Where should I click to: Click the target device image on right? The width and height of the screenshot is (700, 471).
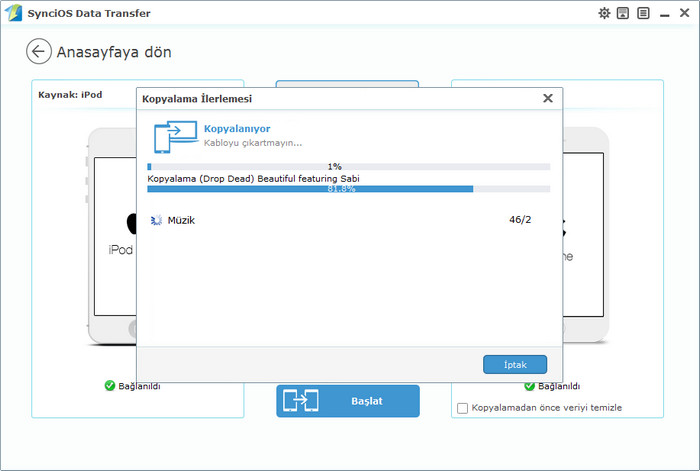click(586, 235)
